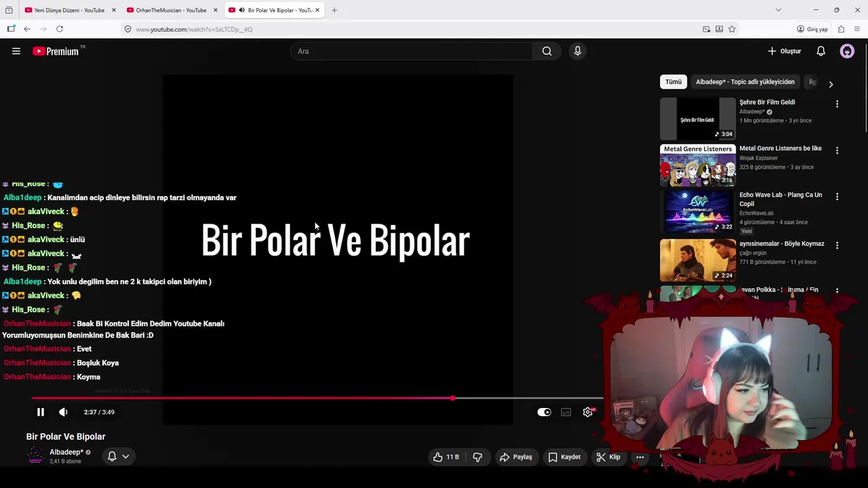Click the picture-in-picture address bar icon
The image size is (868, 488).
(707, 29)
